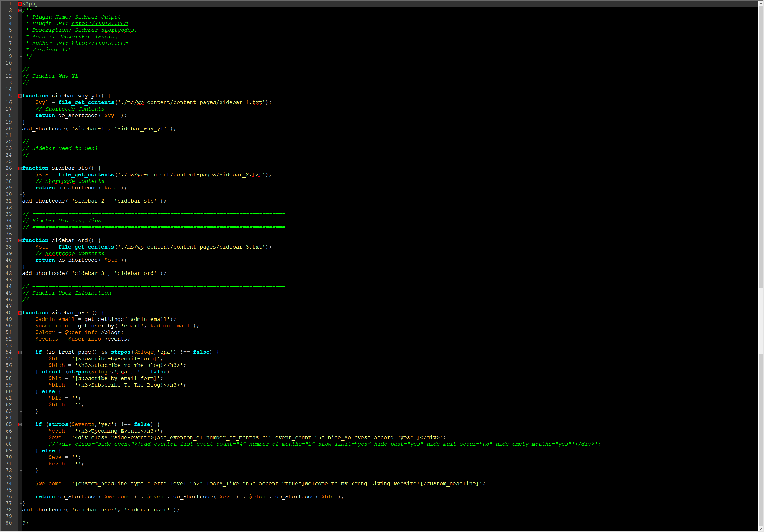Image resolution: width=764 pixels, height=532 pixels.
Task: Fold the sidebar_why_yl function
Action: 20,96
